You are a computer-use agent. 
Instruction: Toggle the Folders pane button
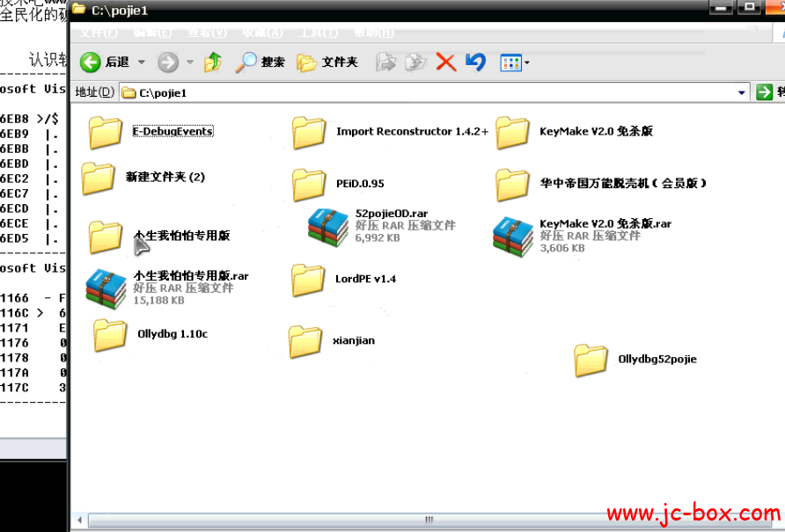(x=326, y=62)
